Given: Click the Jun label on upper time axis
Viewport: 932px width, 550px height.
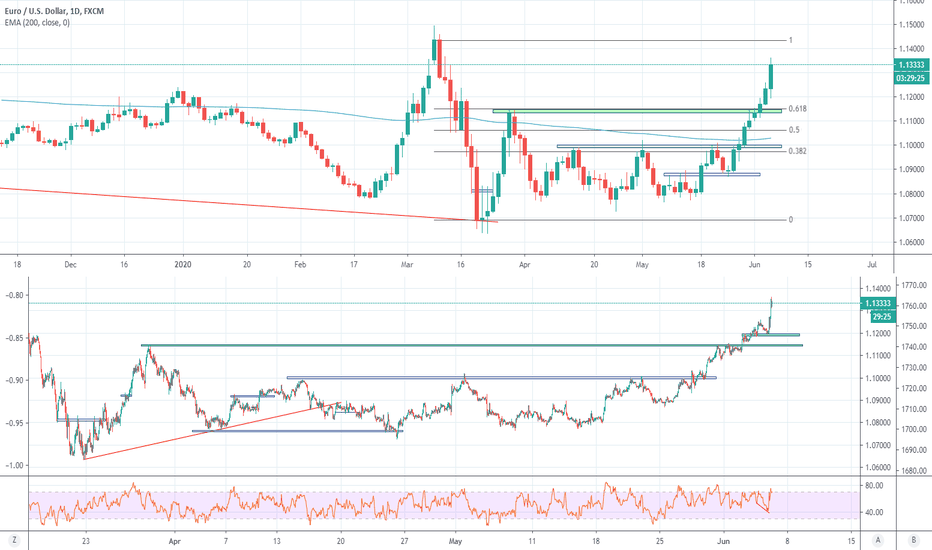Looking at the screenshot, I should click(x=754, y=265).
